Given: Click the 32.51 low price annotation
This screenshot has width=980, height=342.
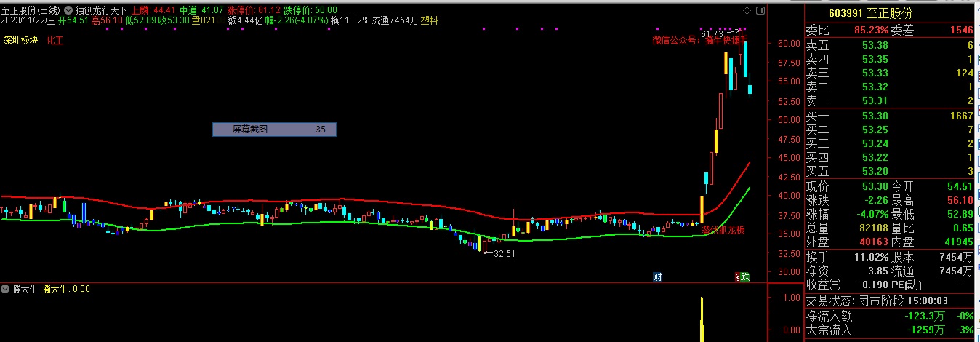Looking at the screenshot, I should click(x=504, y=253).
